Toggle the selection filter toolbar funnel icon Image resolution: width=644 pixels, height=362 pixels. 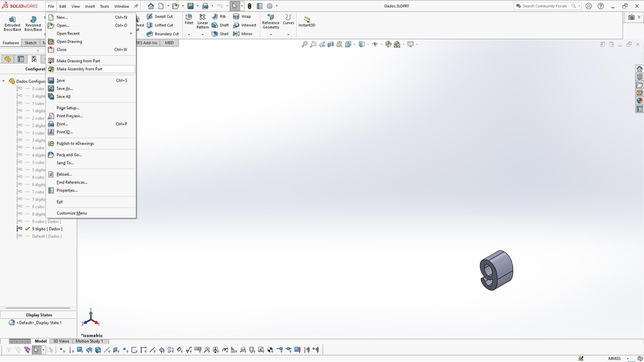pos(9,350)
